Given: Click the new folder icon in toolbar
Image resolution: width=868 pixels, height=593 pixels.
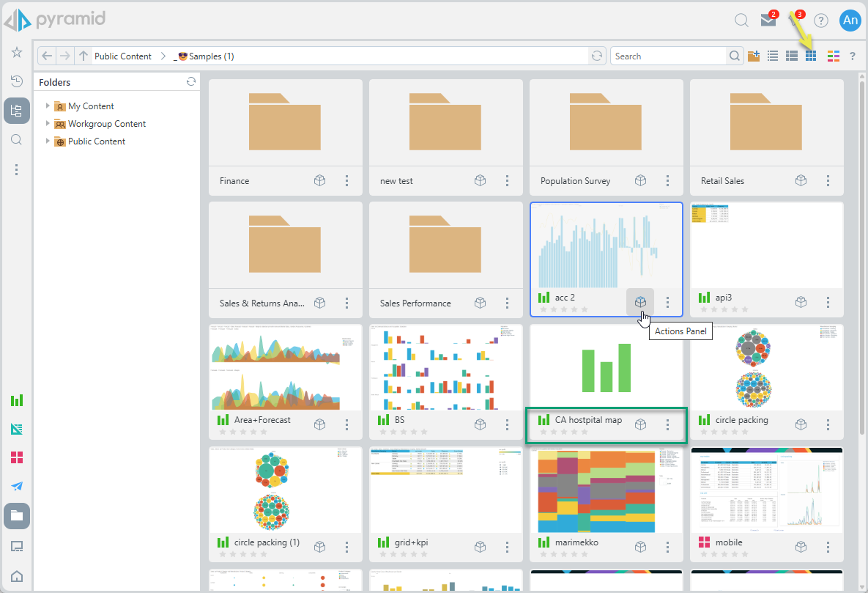Looking at the screenshot, I should pos(754,56).
